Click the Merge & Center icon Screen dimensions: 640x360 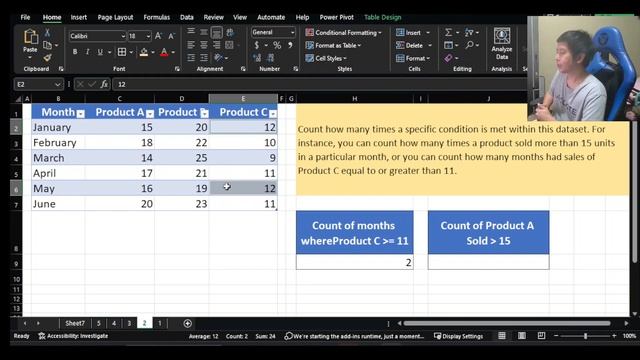[x=229, y=45]
